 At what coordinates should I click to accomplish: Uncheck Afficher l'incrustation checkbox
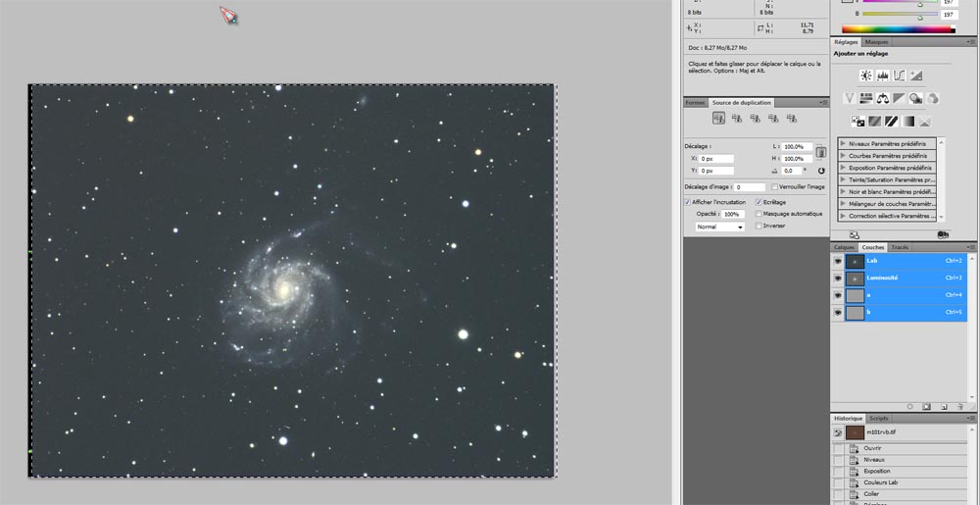click(688, 202)
